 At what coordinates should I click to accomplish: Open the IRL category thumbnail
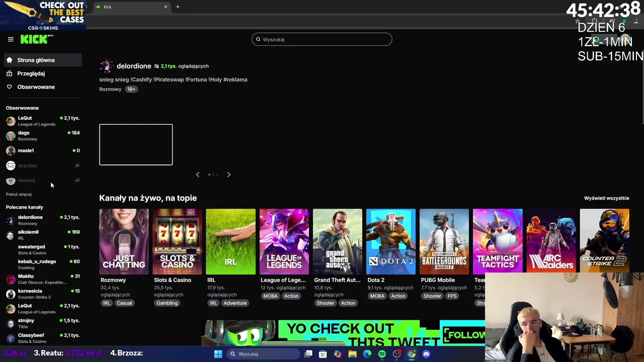(230, 241)
